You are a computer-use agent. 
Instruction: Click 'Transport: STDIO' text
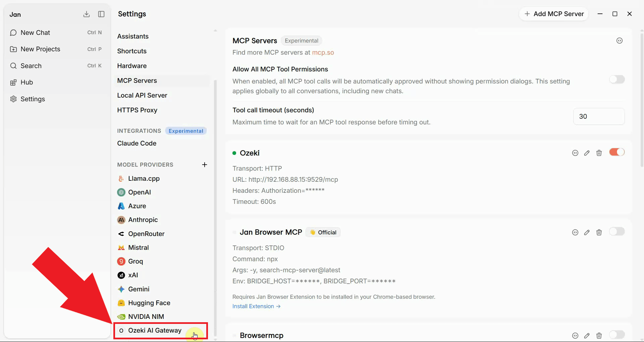[258, 248]
